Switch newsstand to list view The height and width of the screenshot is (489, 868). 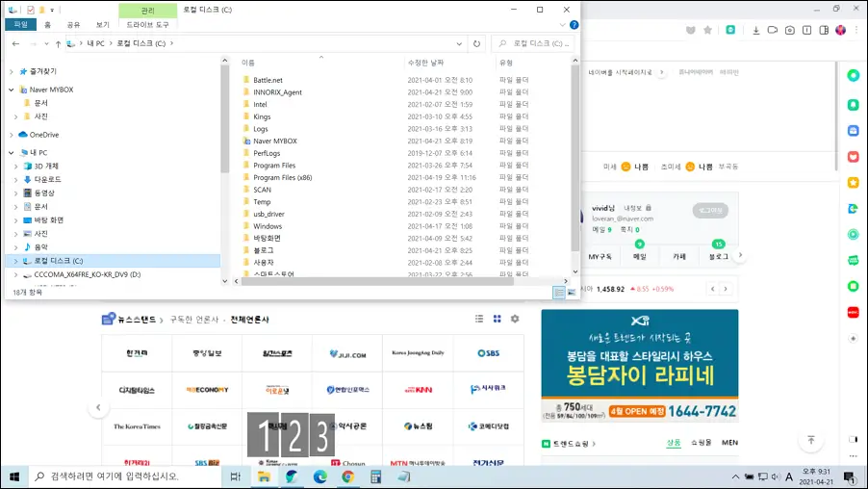pos(479,319)
